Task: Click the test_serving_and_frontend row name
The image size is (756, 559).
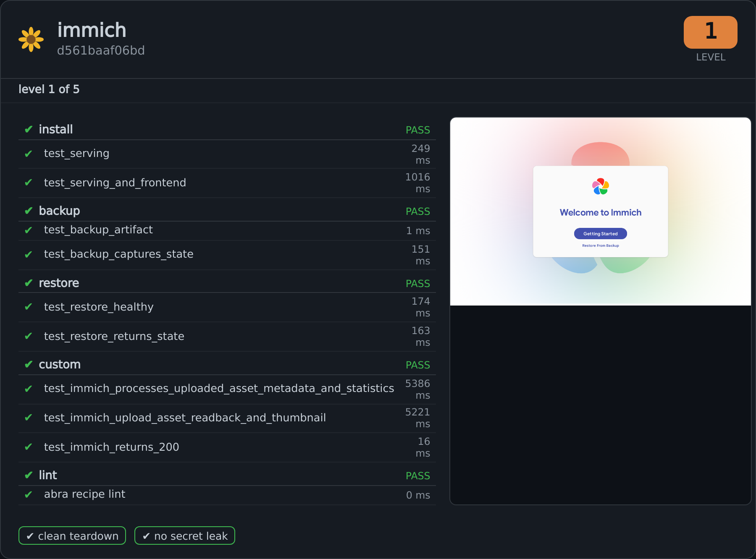Action: coord(115,183)
